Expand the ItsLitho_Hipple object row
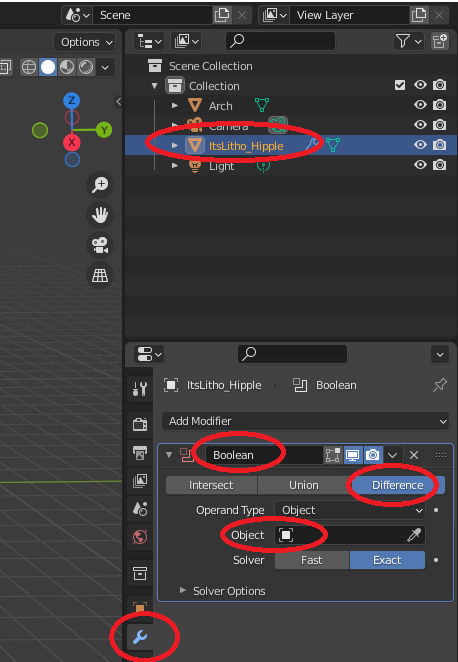The width and height of the screenshot is (458, 662). (174, 145)
